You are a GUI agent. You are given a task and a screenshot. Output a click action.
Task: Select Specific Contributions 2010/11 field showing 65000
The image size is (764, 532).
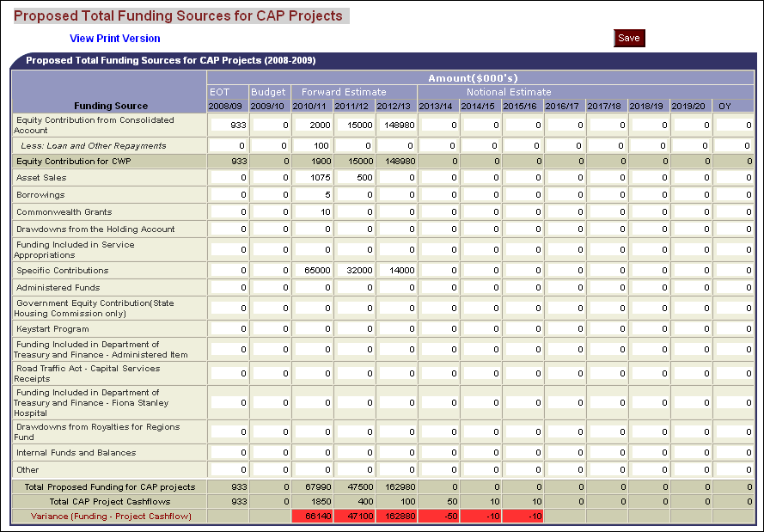(312, 271)
